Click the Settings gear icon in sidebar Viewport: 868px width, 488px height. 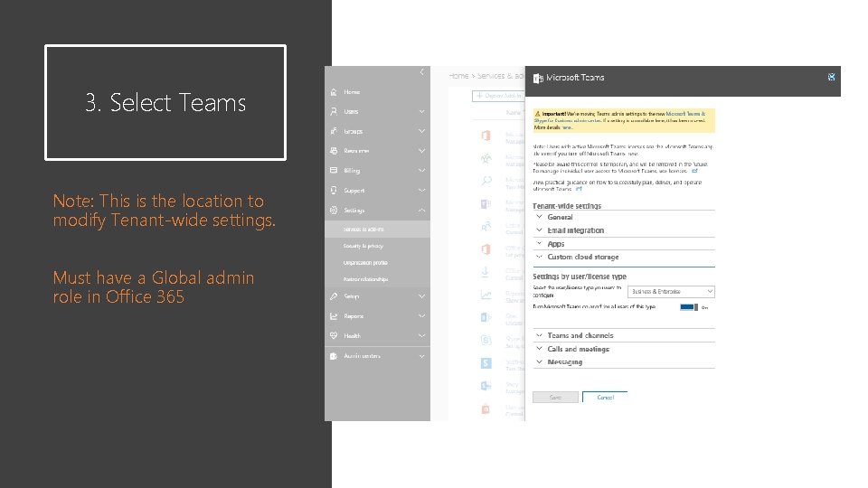[334, 211]
